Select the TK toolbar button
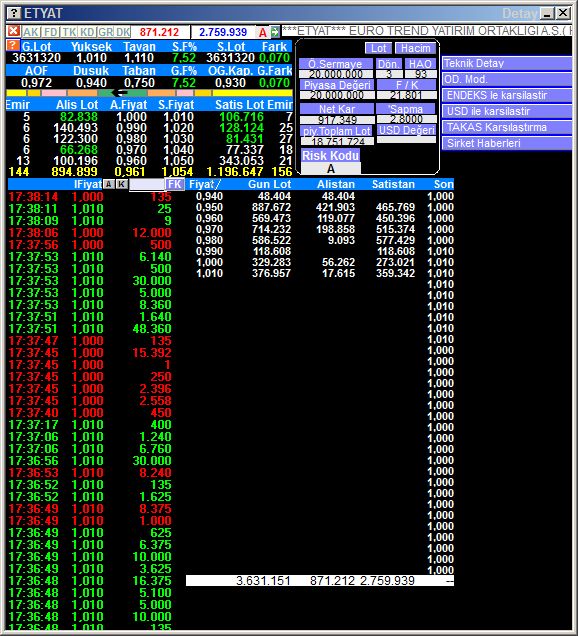The image size is (578, 636). tap(69, 32)
